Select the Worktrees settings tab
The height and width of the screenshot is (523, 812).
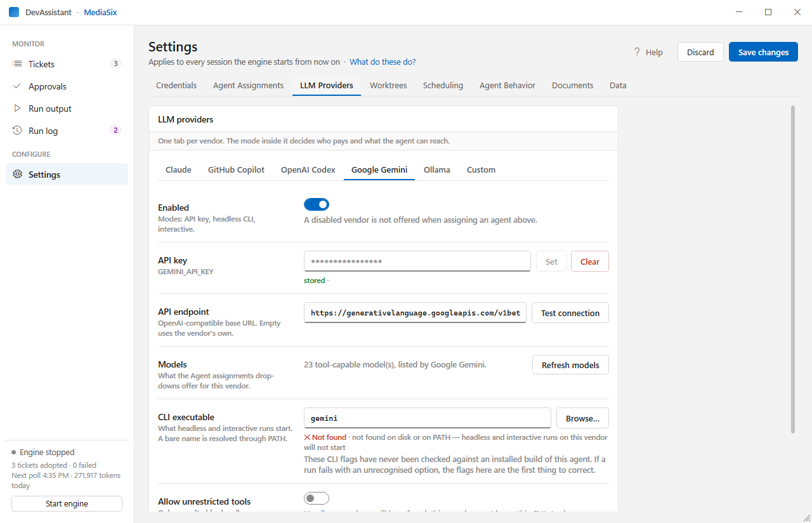[388, 85]
